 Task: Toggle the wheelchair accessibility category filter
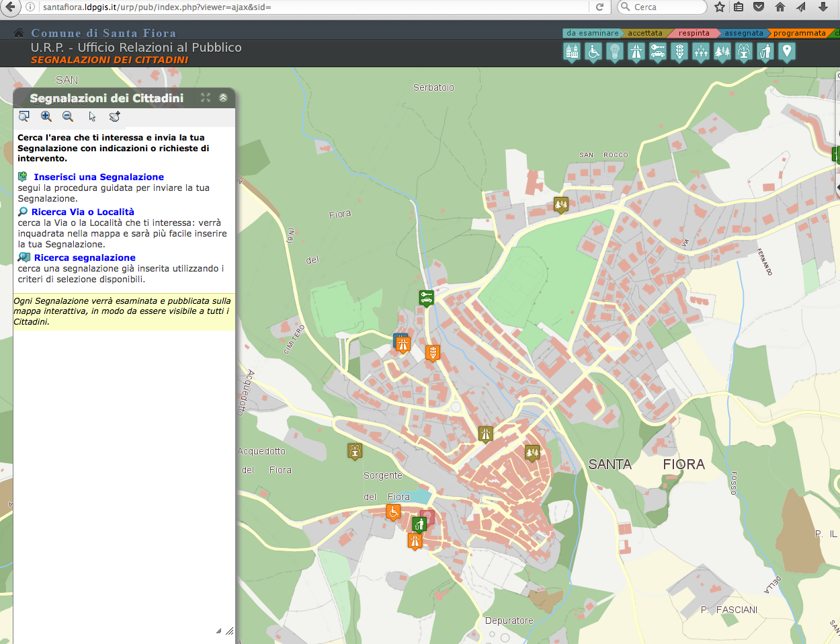click(593, 52)
